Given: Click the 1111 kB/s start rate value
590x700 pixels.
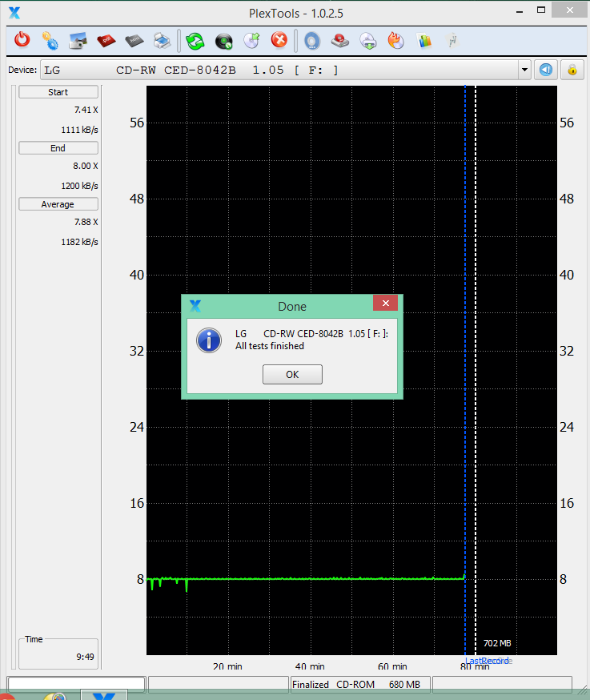Looking at the screenshot, I should tap(79, 130).
